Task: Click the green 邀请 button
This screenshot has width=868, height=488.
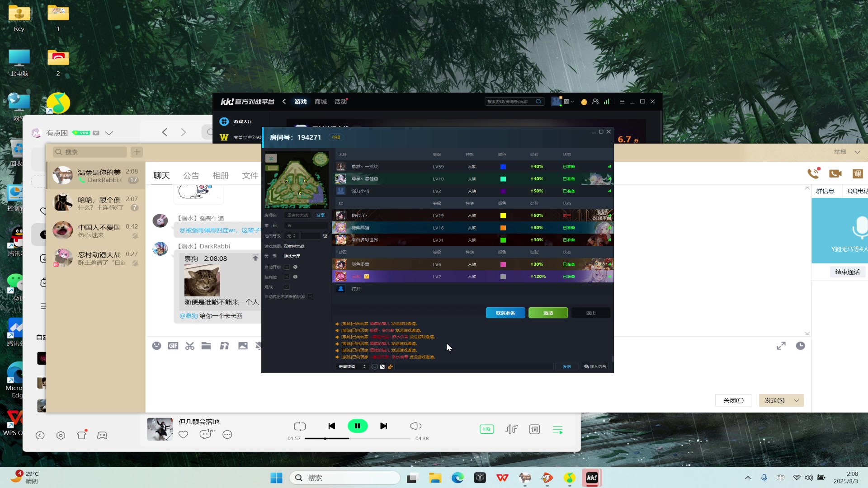Action: tap(548, 313)
